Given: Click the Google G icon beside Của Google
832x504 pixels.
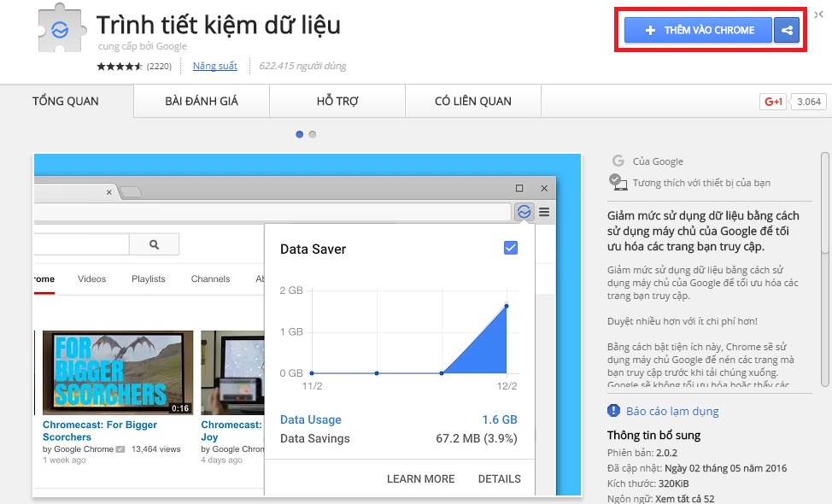Looking at the screenshot, I should click(618, 161).
